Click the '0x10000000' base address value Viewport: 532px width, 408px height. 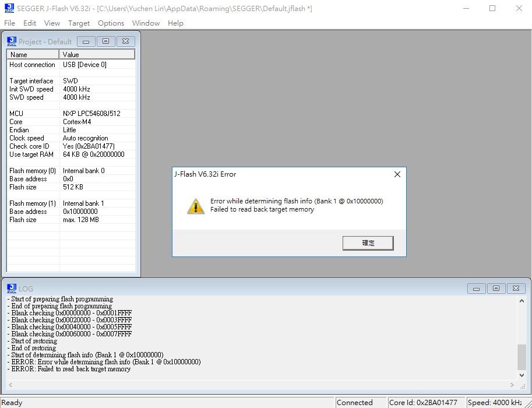click(x=80, y=211)
